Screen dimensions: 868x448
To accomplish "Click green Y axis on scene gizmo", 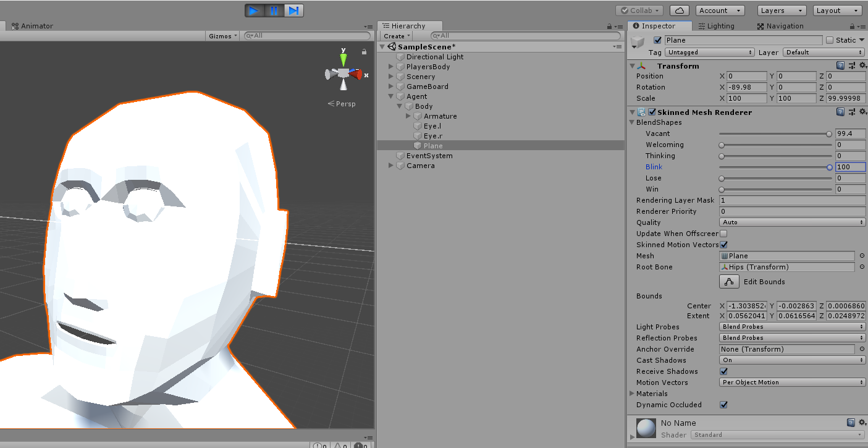I will tap(343, 59).
